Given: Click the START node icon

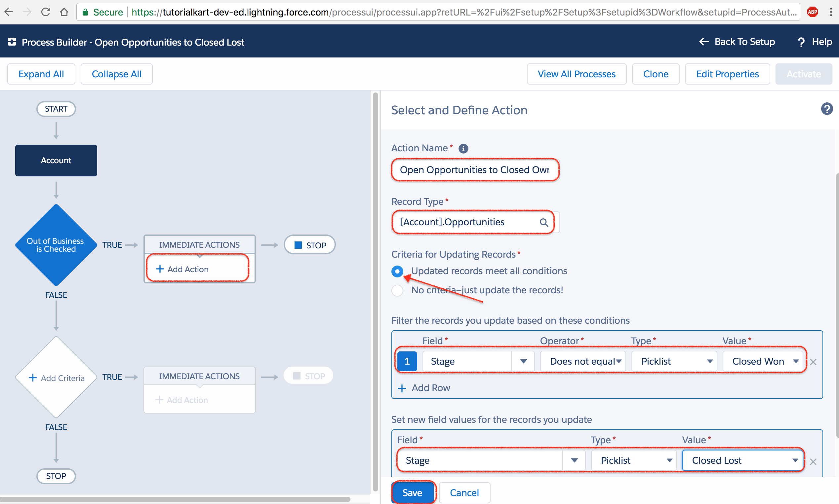Looking at the screenshot, I should (x=56, y=108).
